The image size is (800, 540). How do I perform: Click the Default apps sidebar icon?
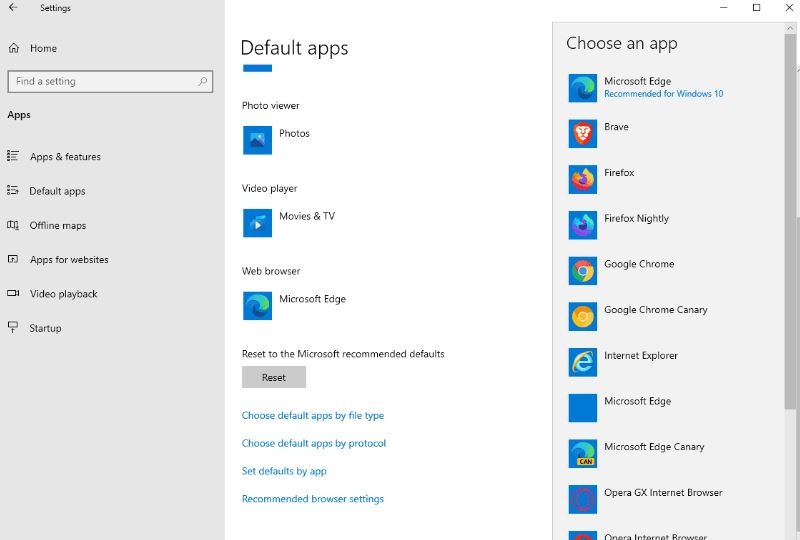[x=13, y=190]
